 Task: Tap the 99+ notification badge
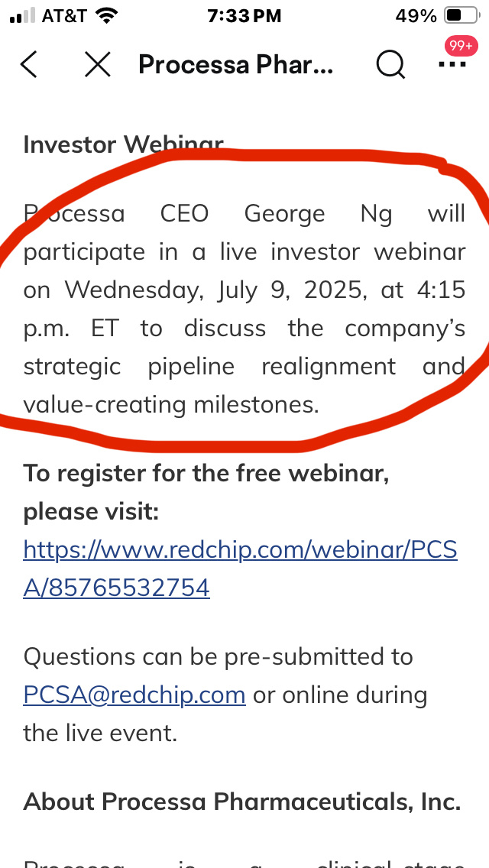point(461,46)
